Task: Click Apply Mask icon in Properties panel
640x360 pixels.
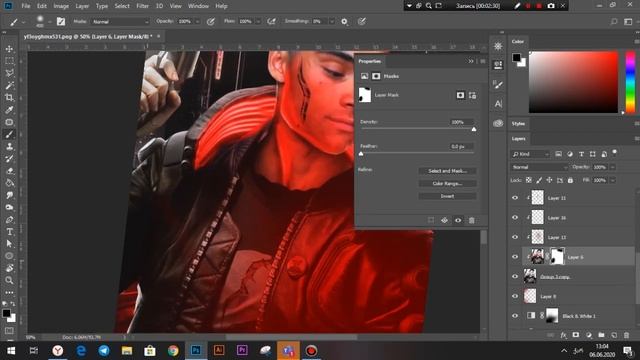Action: 444,220
